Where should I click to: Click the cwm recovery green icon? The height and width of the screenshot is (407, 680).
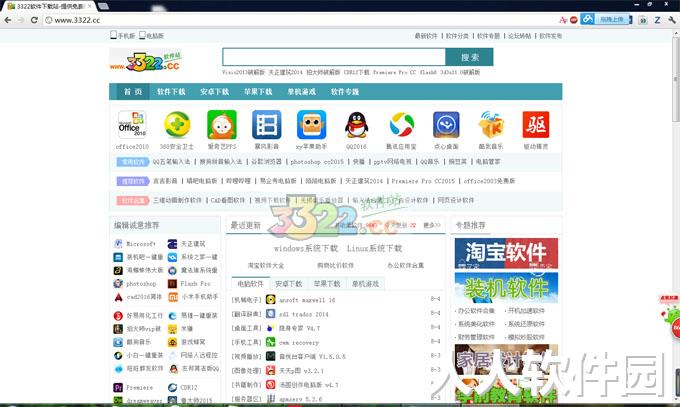[271, 342]
